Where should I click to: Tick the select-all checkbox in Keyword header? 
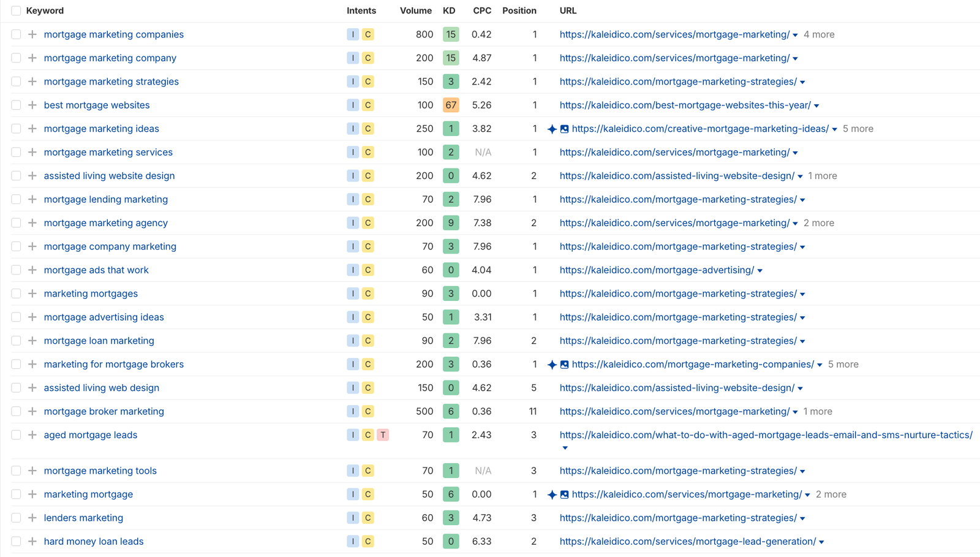[16, 11]
